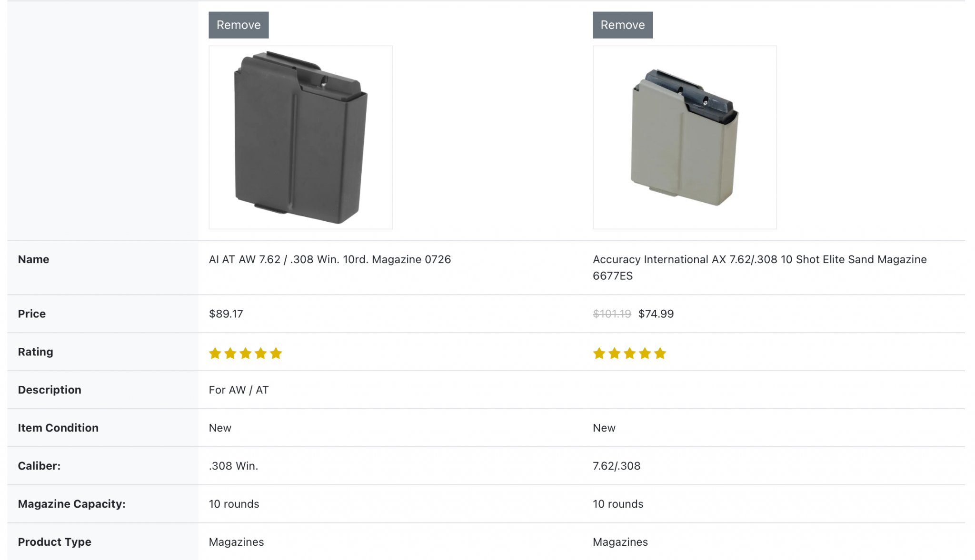Click the fifth rating star of the AW magazine
This screenshot has height=560, width=975.
276,353
